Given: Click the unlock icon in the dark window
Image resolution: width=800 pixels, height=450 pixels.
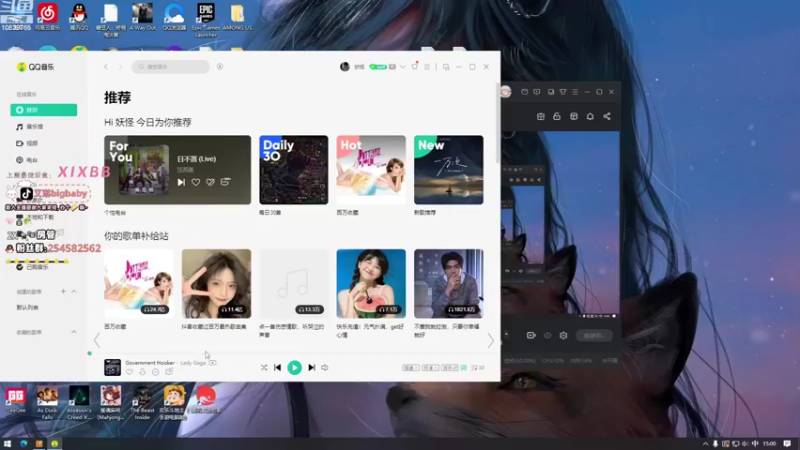Looking at the screenshot, I should point(557,116).
